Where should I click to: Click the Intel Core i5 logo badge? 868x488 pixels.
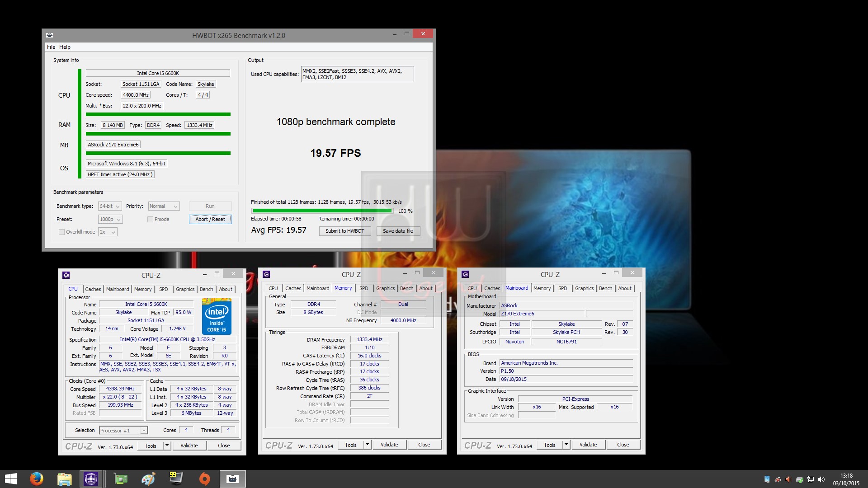click(217, 316)
